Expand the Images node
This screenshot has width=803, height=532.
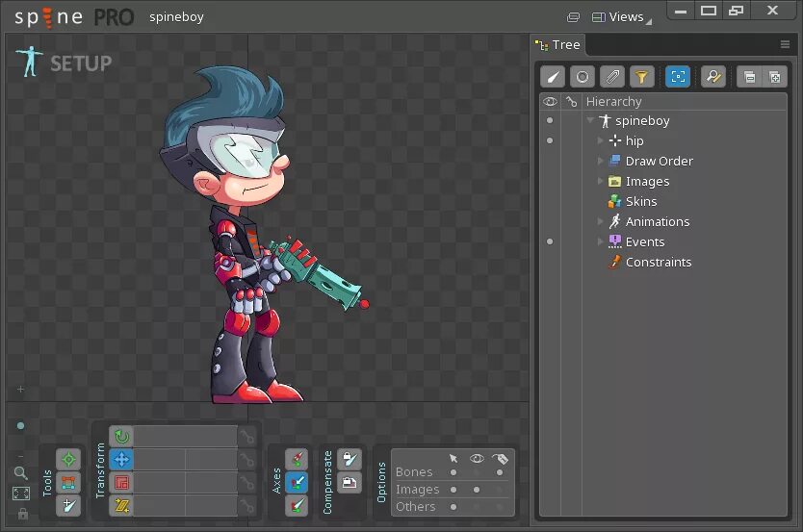(x=601, y=181)
